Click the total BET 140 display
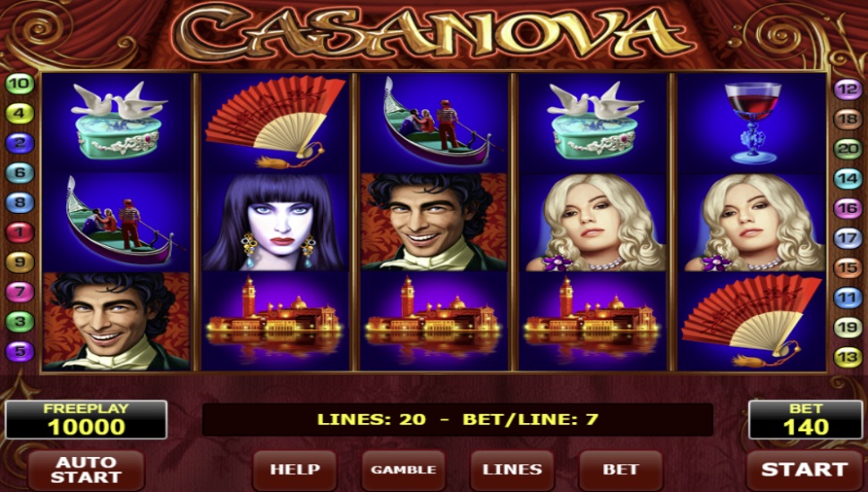 point(805,420)
